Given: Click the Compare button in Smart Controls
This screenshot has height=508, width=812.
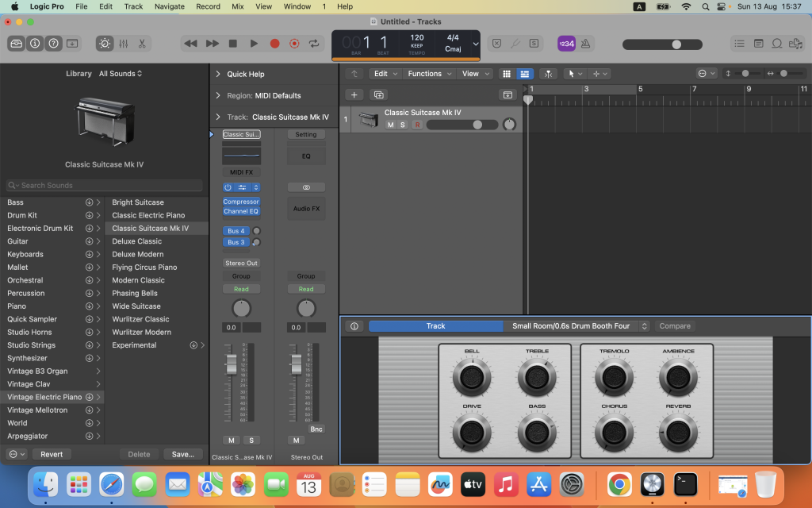Looking at the screenshot, I should (x=675, y=326).
